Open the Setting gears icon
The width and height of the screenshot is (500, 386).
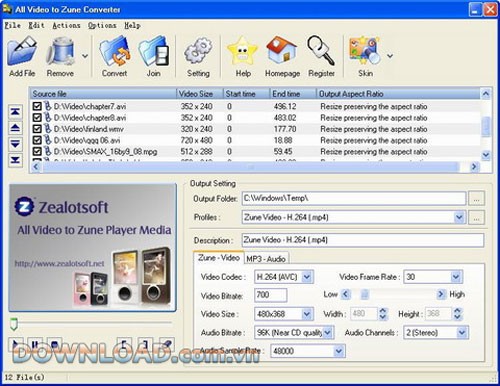coord(198,51)
